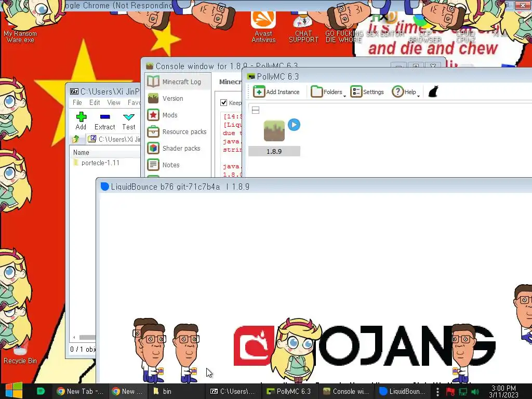The width and height of the screenshot is (532, 399).
Task: Click the red flag tray icon
Action: tap(450, 392)
